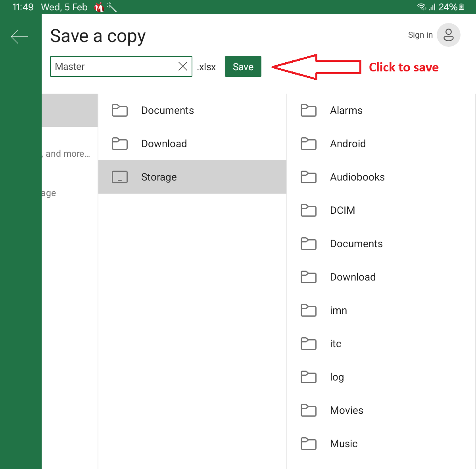
Task: Choose the log label text
Action: tap(337, 377)
